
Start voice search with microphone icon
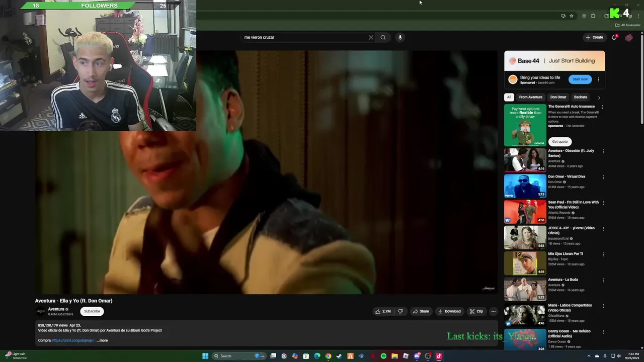(400, 37)
